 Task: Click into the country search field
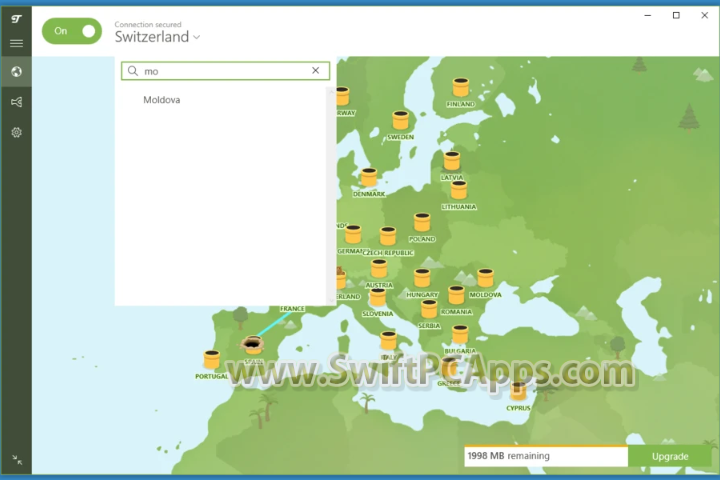225,71
